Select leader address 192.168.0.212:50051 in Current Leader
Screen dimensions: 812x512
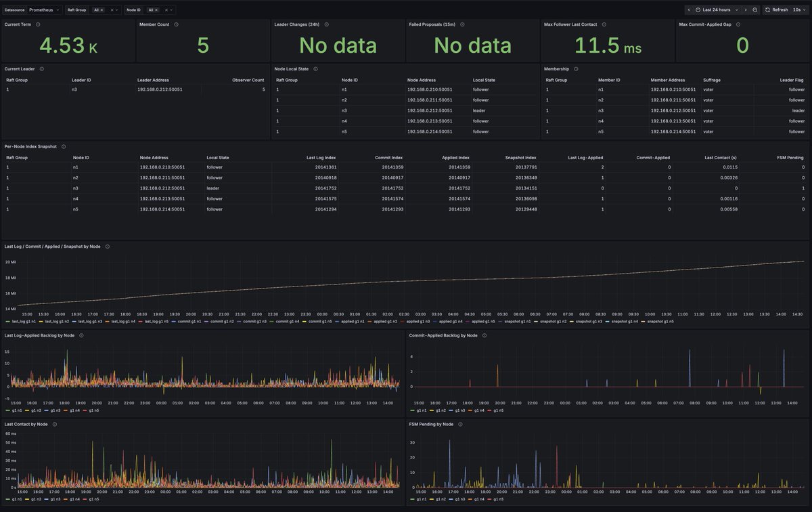160,89
